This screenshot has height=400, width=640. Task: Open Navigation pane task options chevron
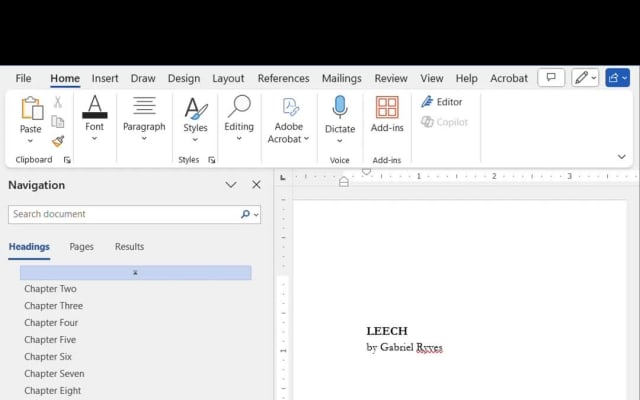tap(231, 185)
